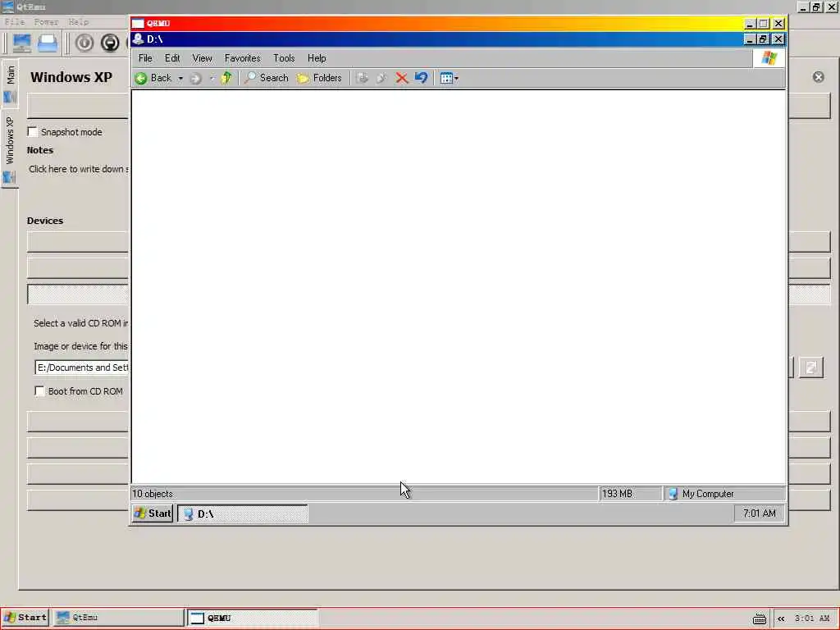This screenshot has height=630, width=840.
Task: Minimize the D:\ Explorer window
Action: click(750, 39)
